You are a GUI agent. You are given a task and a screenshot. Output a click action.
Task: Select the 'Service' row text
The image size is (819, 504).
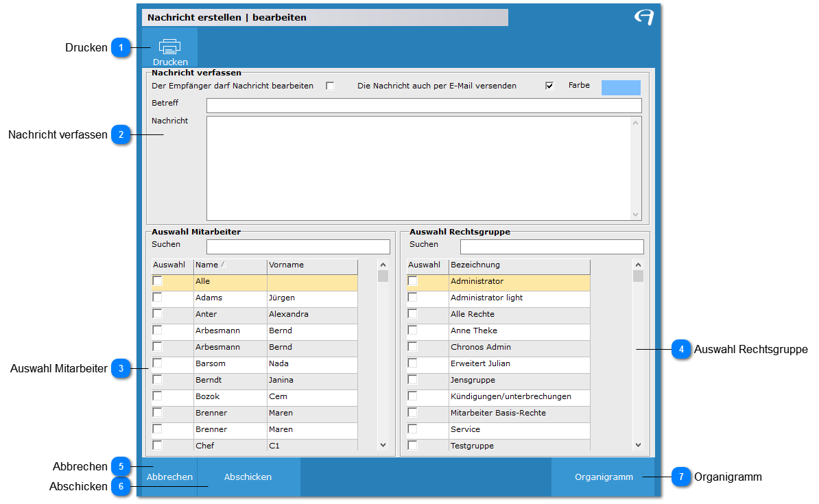coord(465,429)
